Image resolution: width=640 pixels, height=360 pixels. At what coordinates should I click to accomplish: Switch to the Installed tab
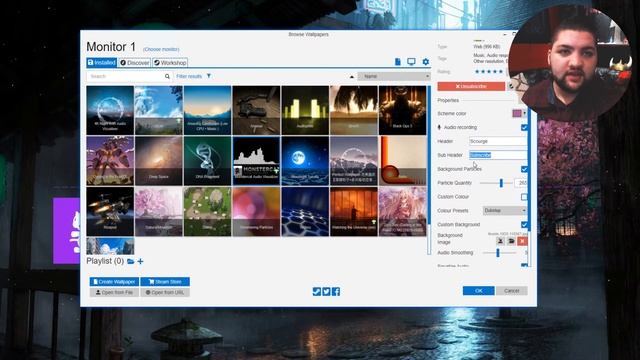(x=102, y=62)
